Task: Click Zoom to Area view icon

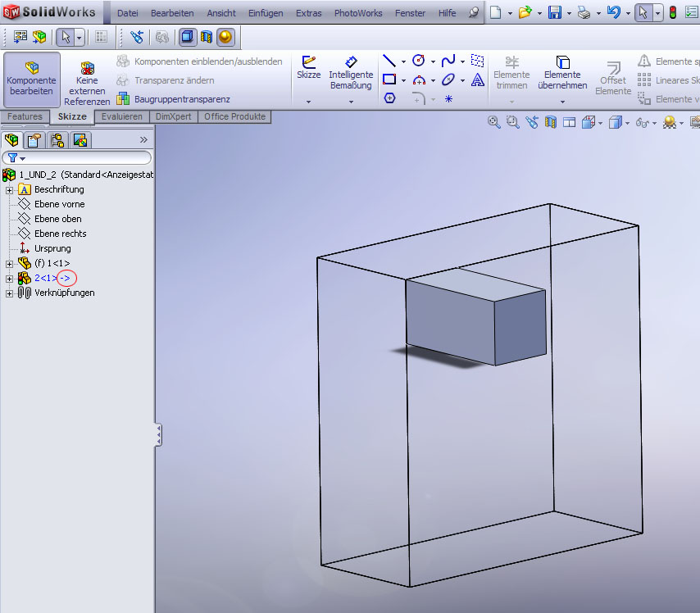Action: (512, 122)
